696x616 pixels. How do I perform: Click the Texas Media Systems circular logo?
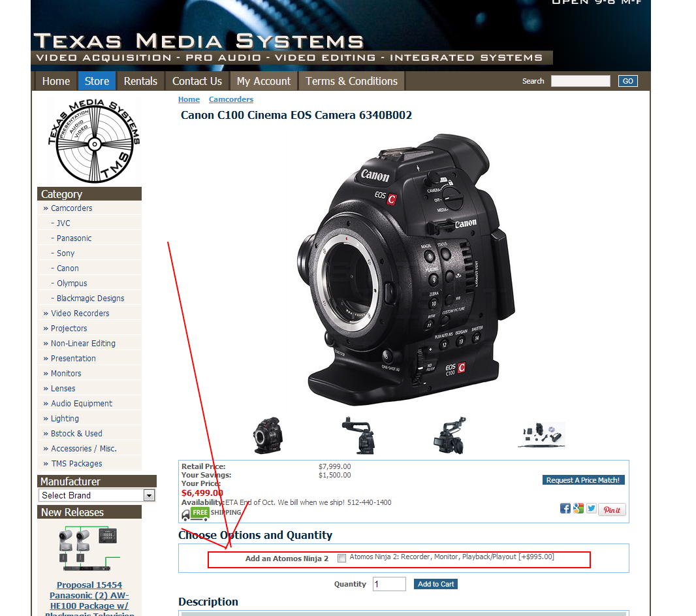(x=94, y=141)
